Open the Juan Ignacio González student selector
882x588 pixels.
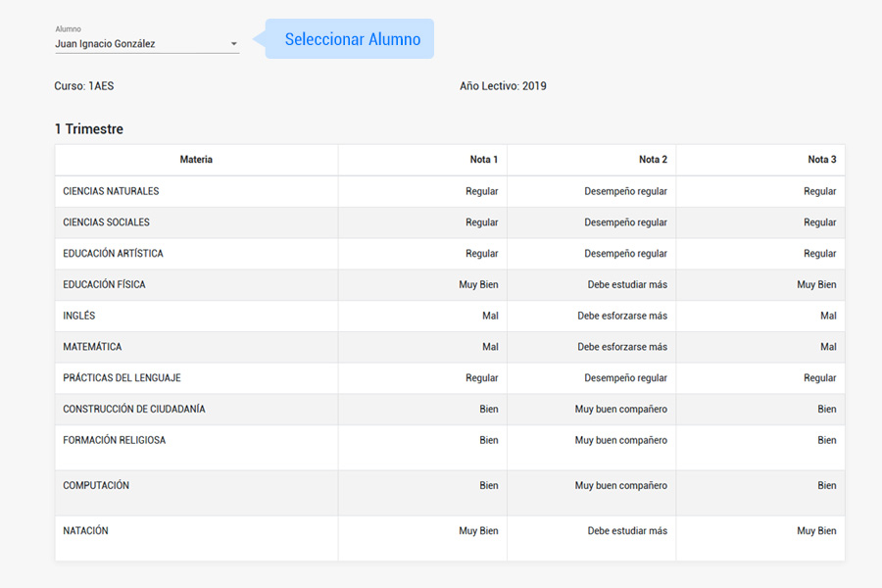tap(137, 44)
